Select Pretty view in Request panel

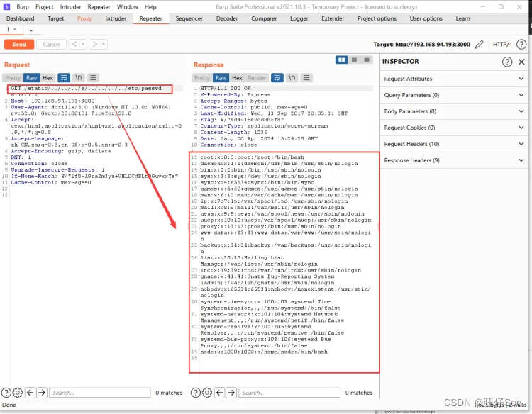pyautogui.click(x=13, y=78)
